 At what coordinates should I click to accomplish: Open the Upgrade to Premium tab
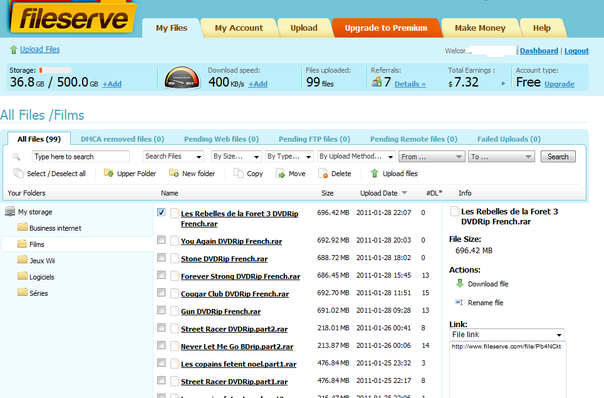386,28
